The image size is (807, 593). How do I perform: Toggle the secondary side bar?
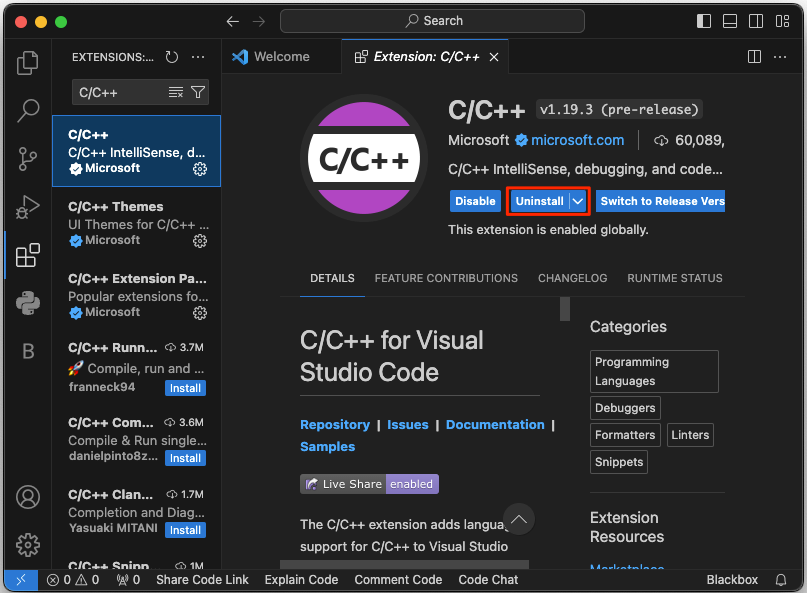(x=756, y=21)
